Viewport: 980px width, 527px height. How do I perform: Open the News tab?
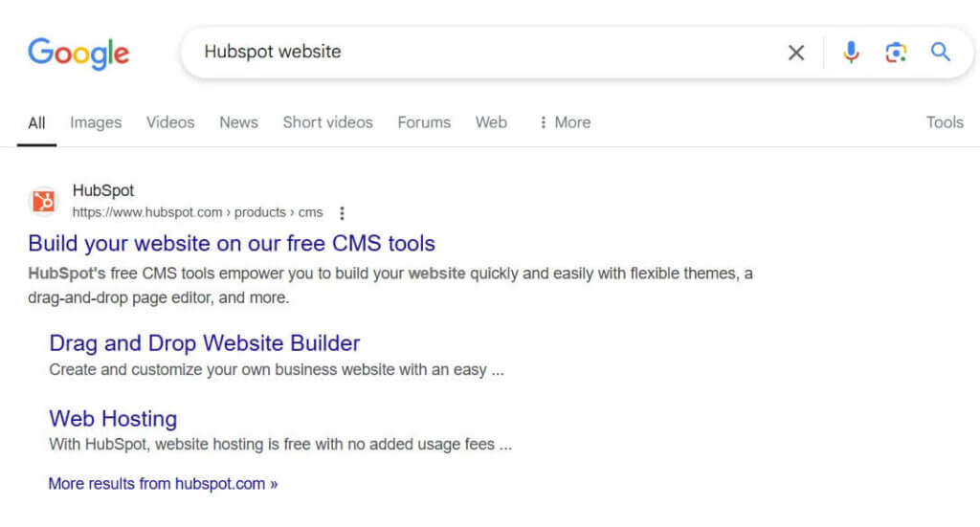[238, 122]
